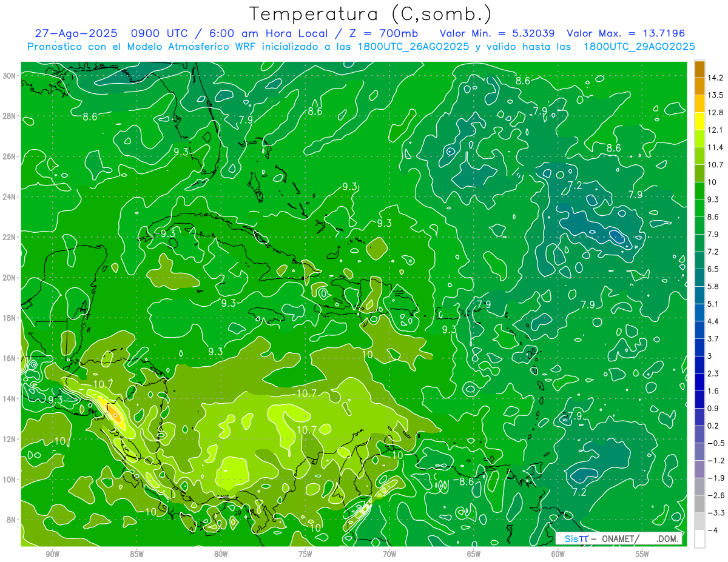Click the "5.8" value on the color scale
The height and width of the screenshot is (562, 728).
713,286
